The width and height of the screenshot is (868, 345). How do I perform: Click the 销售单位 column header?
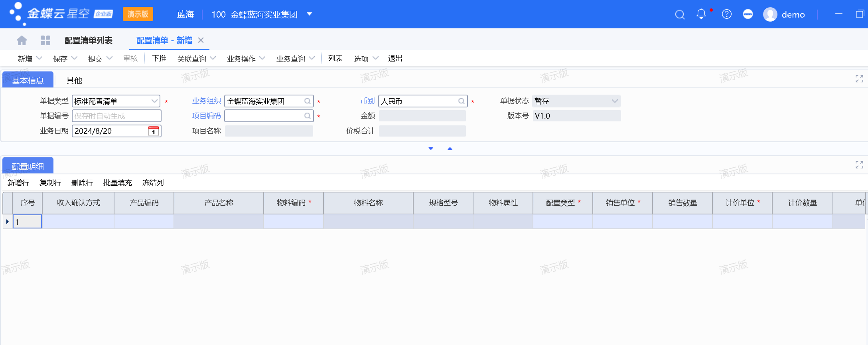pyautogui.click(x=623, y=203)
